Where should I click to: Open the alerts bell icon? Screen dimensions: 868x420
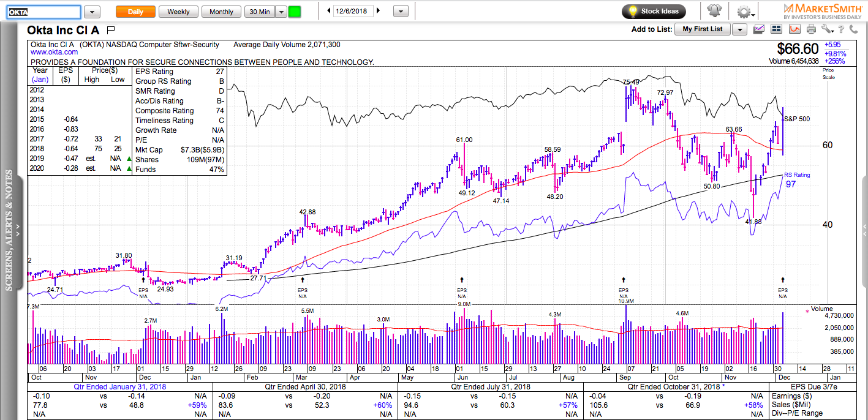pos(714,11)
